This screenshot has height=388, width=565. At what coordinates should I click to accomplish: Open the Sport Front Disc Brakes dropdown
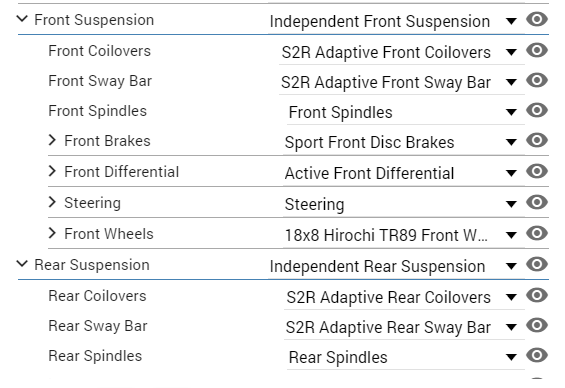coord(404,143)
